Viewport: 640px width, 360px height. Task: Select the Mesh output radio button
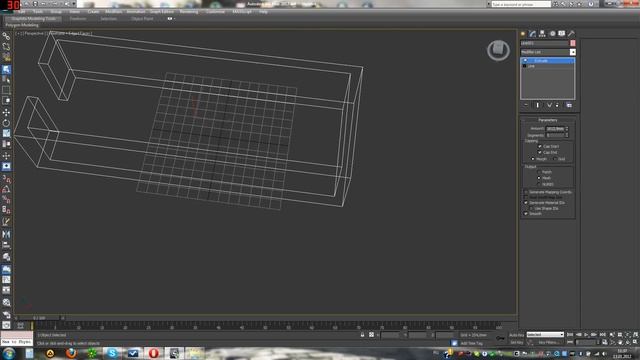click(539, 178)
